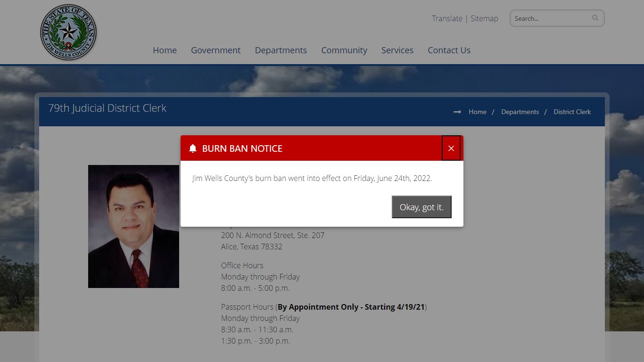Click Departments in the breadcrumb trail
644x362 pixels.
pos(520,112)
